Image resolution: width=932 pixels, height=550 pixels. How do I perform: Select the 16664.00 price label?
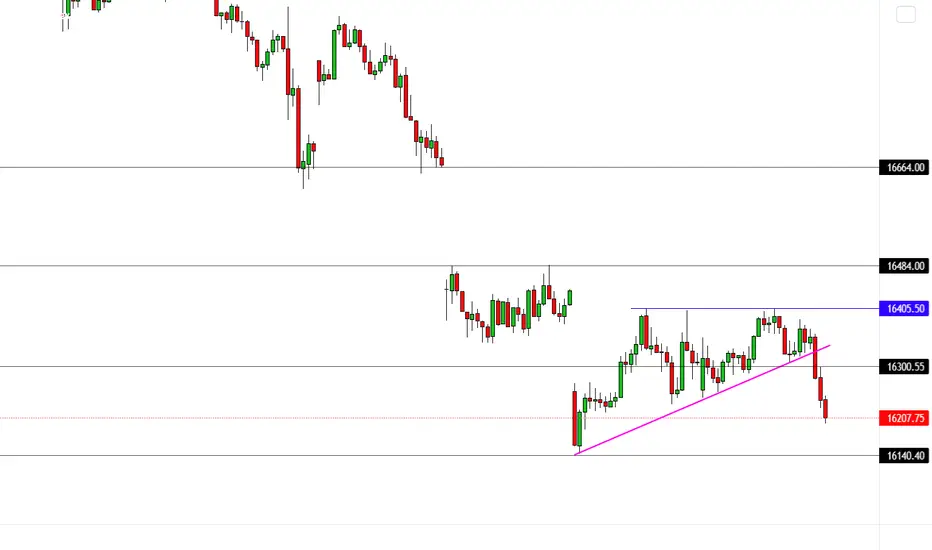[x=904, y=168]
